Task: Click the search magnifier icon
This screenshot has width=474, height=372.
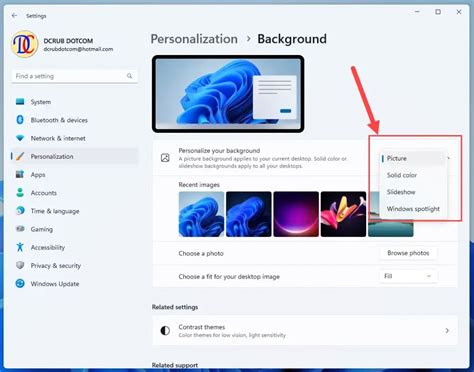Action: click(x=129, y=76)
